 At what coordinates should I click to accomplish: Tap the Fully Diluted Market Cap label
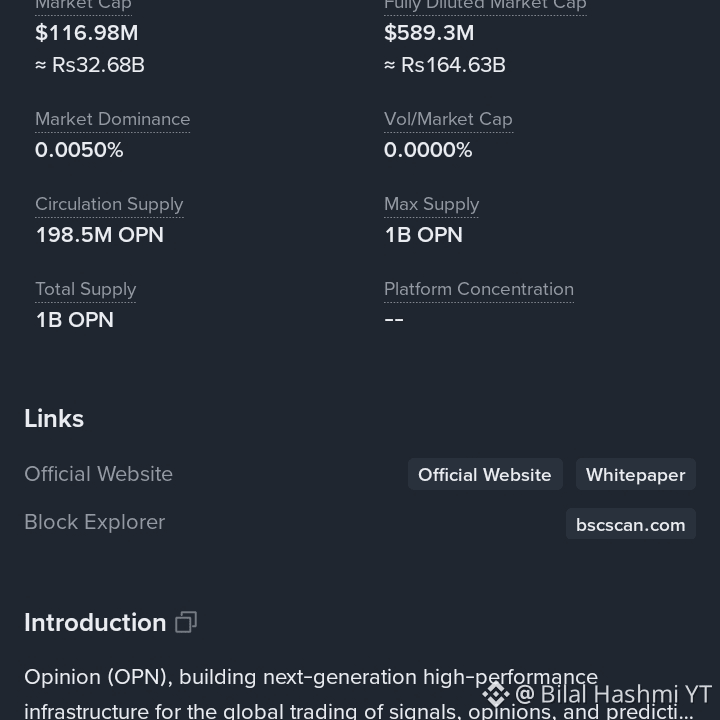pyautogui.click(x=485, y=6)
